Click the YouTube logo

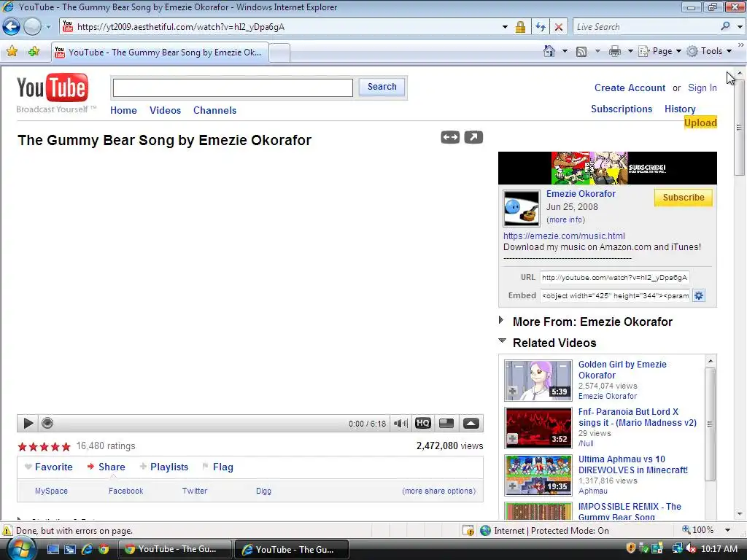[53, 87]
